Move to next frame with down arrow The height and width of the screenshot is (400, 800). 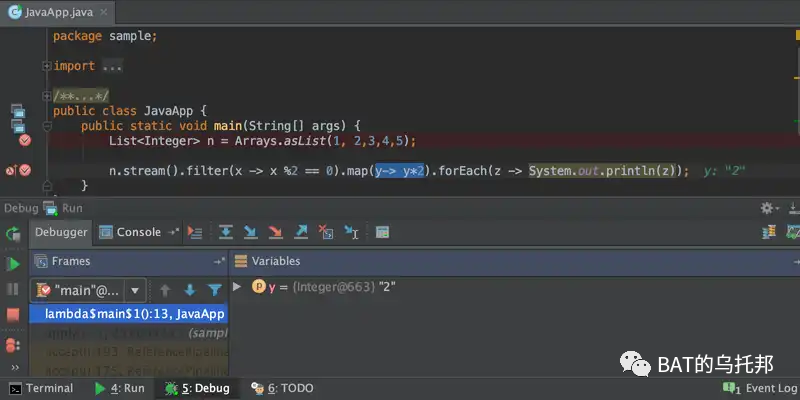(x=190, y=291)
